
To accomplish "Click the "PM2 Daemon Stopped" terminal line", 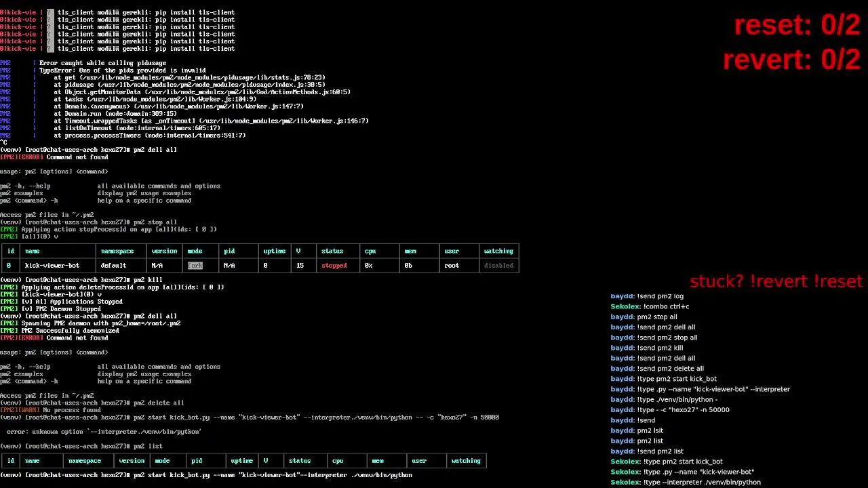I will click(50, 309).
